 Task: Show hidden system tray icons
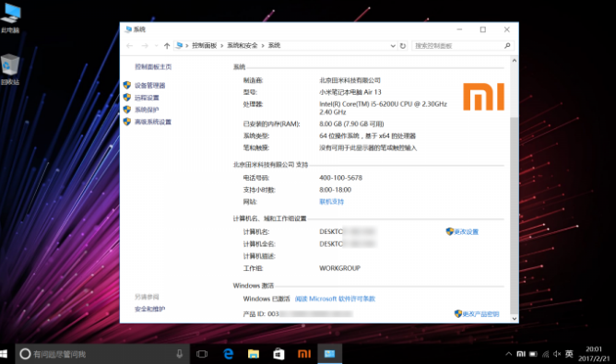click(509, 354)
